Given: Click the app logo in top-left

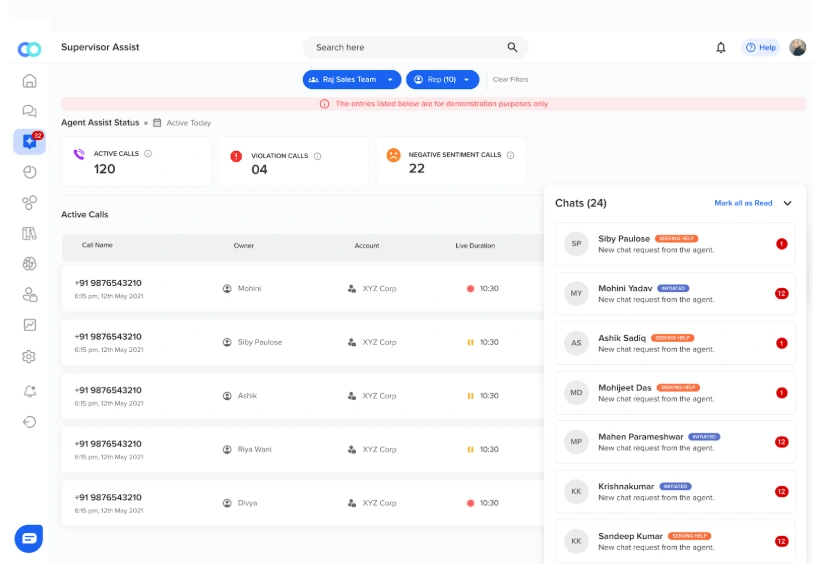Looking at the screenshot, I should coord(29,49).
